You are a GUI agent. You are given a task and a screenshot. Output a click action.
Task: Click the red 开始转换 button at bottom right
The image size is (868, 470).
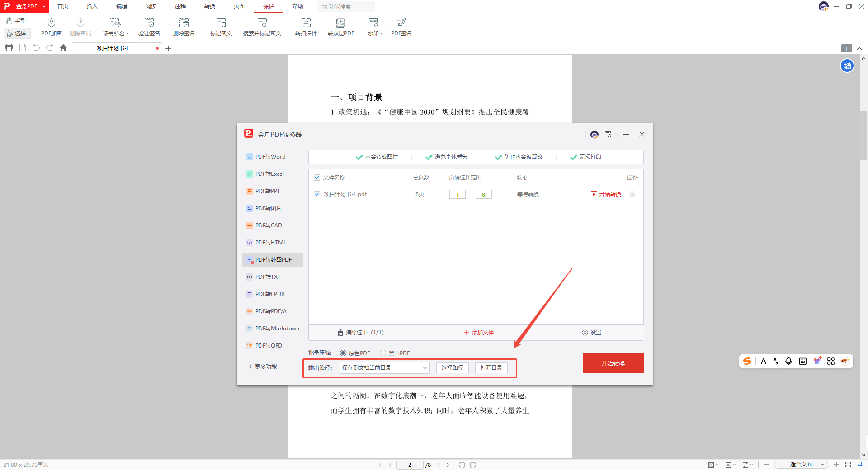point(613,363)
